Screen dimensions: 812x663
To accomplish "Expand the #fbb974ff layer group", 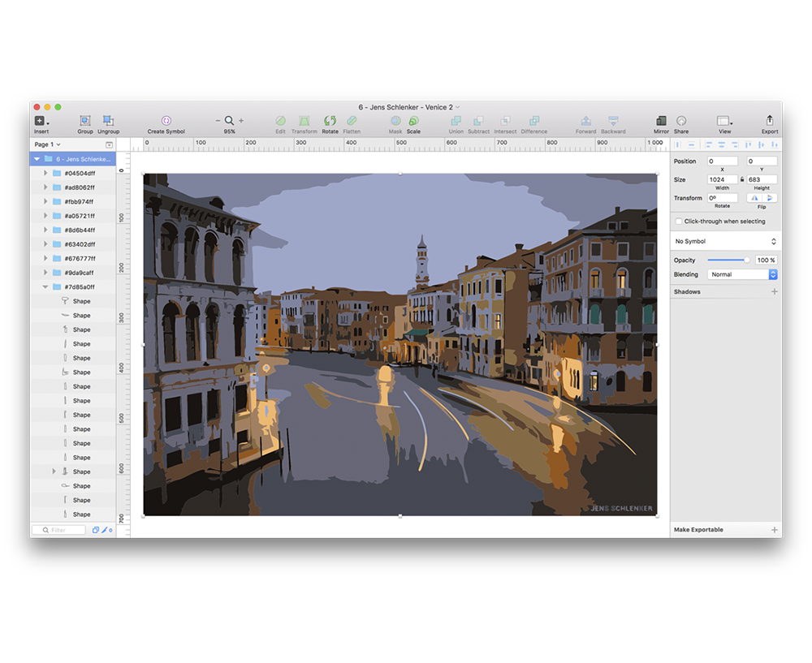I will point(45,201).
